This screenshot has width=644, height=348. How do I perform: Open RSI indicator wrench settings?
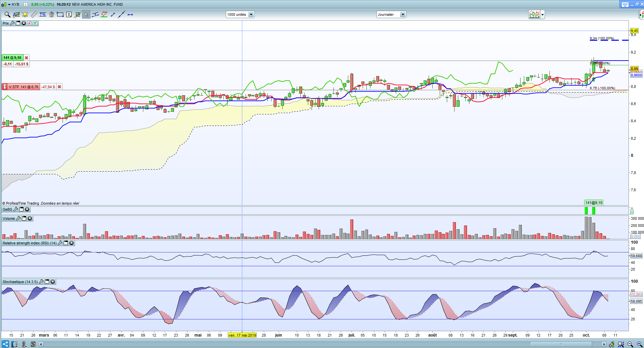(x=60, y=243)
